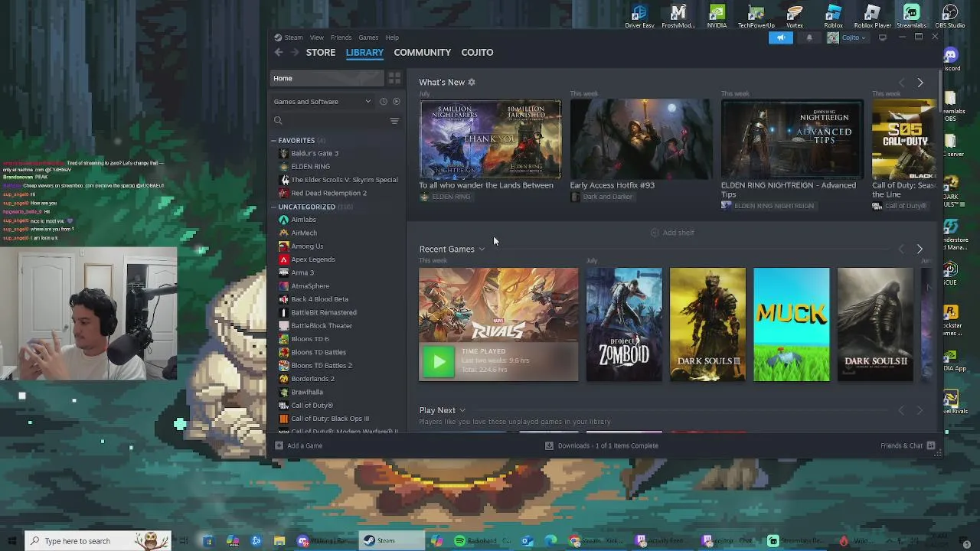Viewport: 980px width, 551px height.
Task: Switch Steam to Big Picture mode icon
Action: click(882, 37)
